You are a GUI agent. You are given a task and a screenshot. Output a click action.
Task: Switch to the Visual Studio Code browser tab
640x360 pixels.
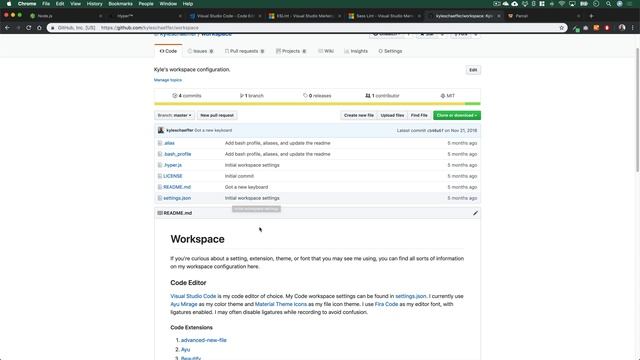click(x=225, y=16)
